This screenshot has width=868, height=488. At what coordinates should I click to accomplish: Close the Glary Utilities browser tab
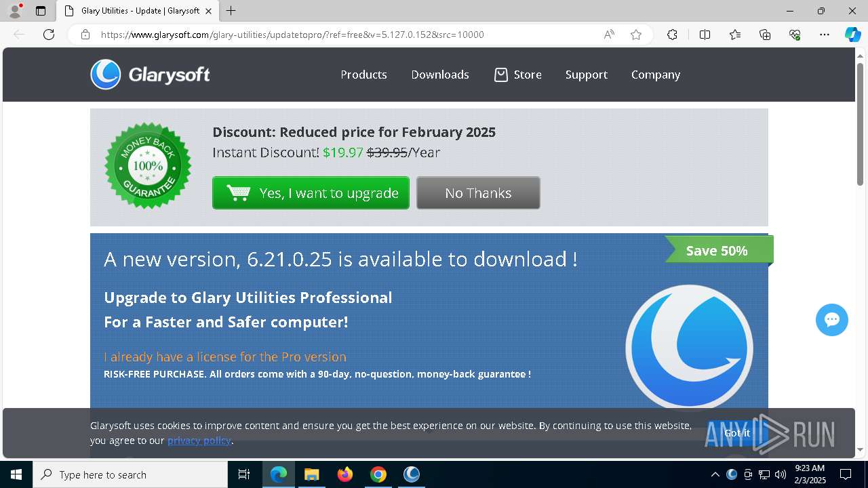[208, 11]
